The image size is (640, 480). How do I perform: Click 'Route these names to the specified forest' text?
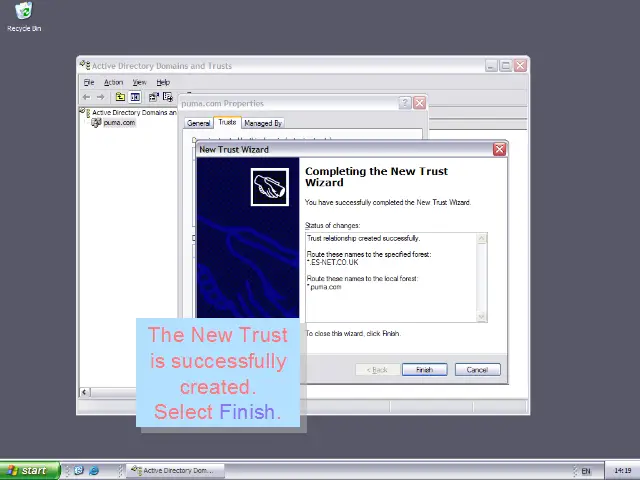coord(369,254)
